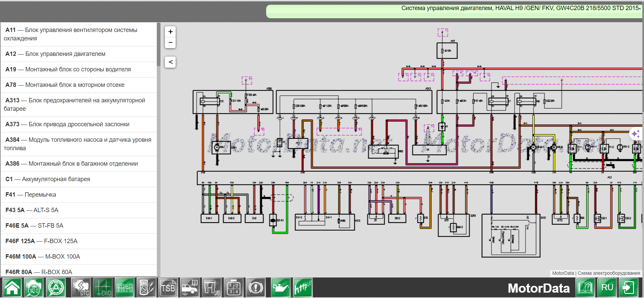Collapse the component list with the < button
Image resolution: width=644 pixels, height=298 pixels.
[170, 62]
